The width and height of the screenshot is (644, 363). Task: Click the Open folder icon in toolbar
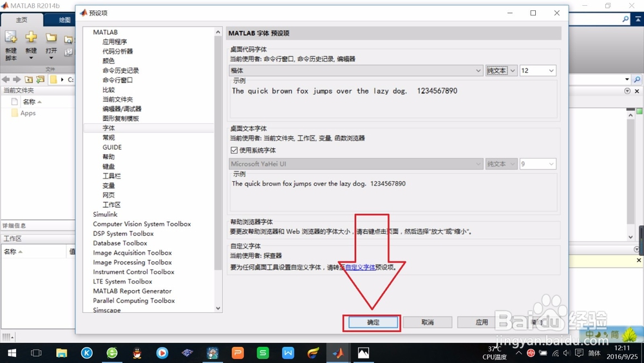pos(51,37)
